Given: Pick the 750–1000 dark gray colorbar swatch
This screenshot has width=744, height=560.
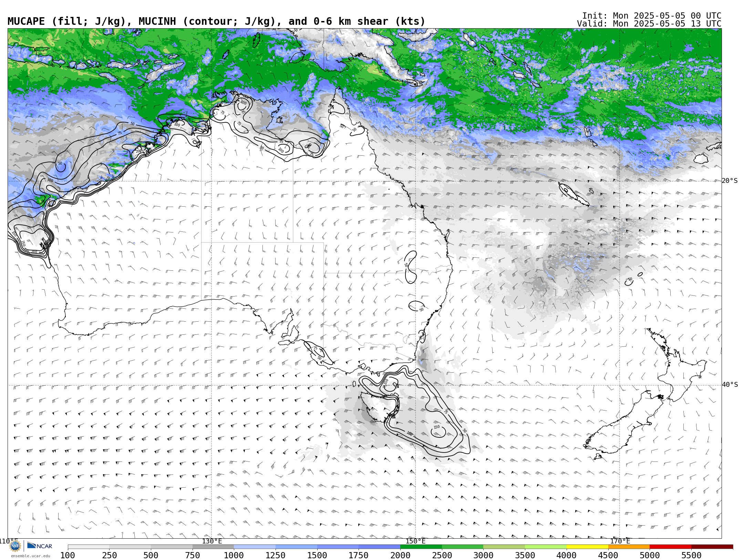Looking at the screenshot, I should pos(213,547).
